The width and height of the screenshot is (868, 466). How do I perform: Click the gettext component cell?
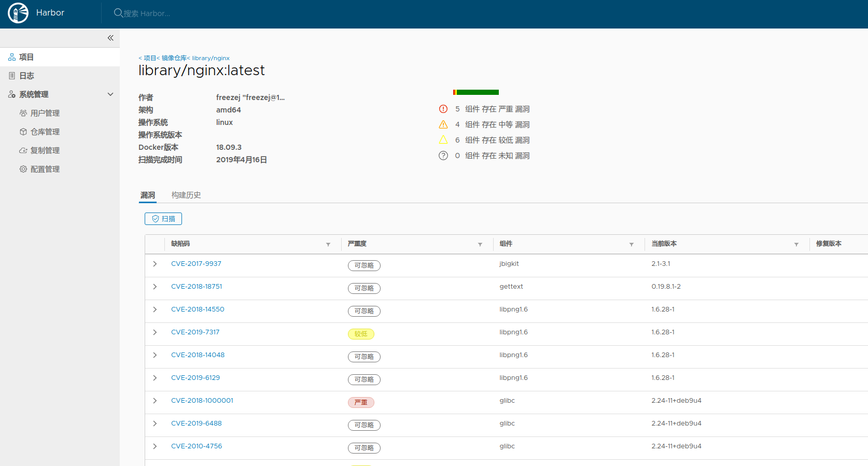(x=511, y=287)
